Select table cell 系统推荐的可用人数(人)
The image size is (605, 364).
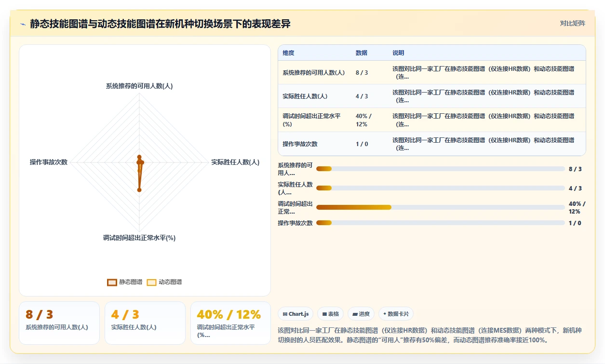[314, 72]
